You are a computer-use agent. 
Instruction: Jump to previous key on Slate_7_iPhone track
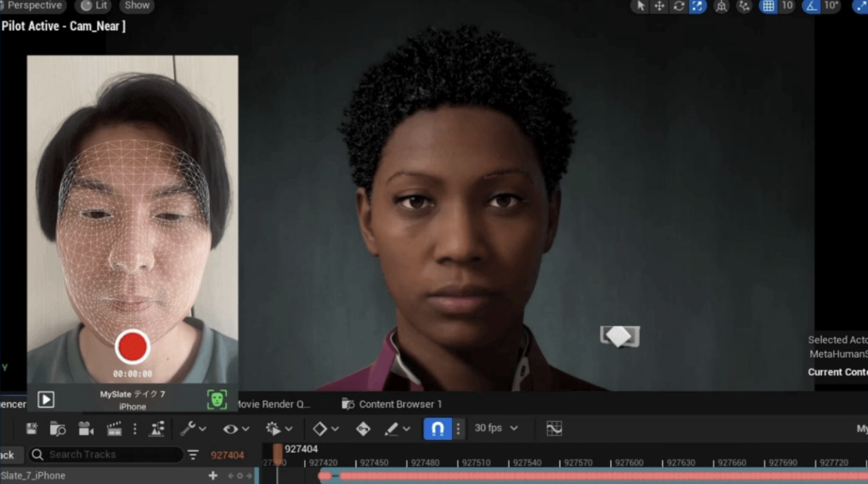(231, 476)
